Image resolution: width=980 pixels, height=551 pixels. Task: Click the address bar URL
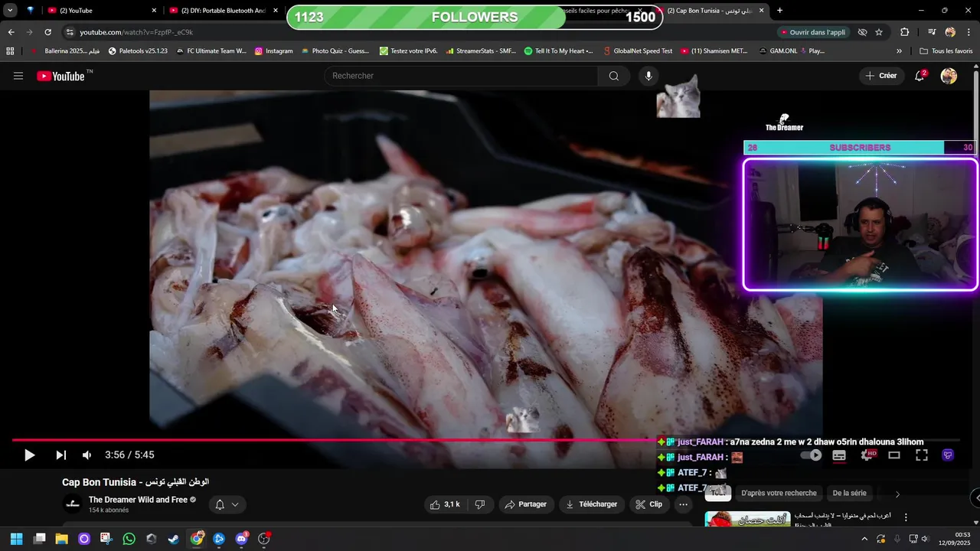coord(136,32)
